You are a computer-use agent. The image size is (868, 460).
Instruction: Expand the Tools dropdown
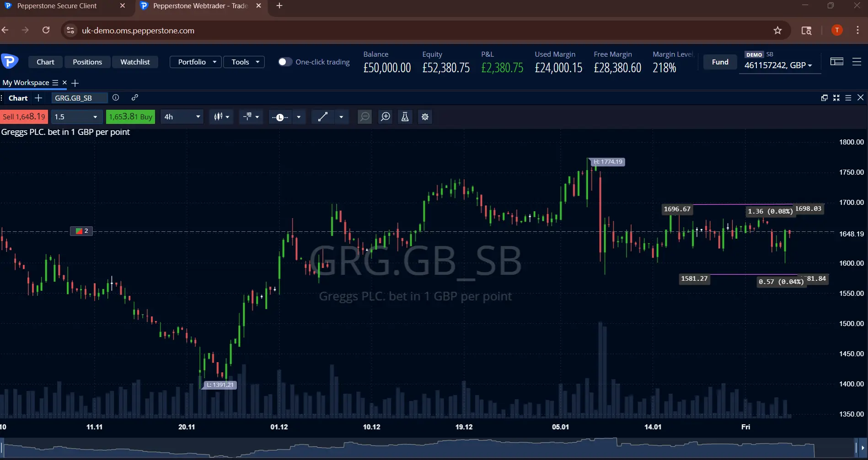(x=244, y=62)
